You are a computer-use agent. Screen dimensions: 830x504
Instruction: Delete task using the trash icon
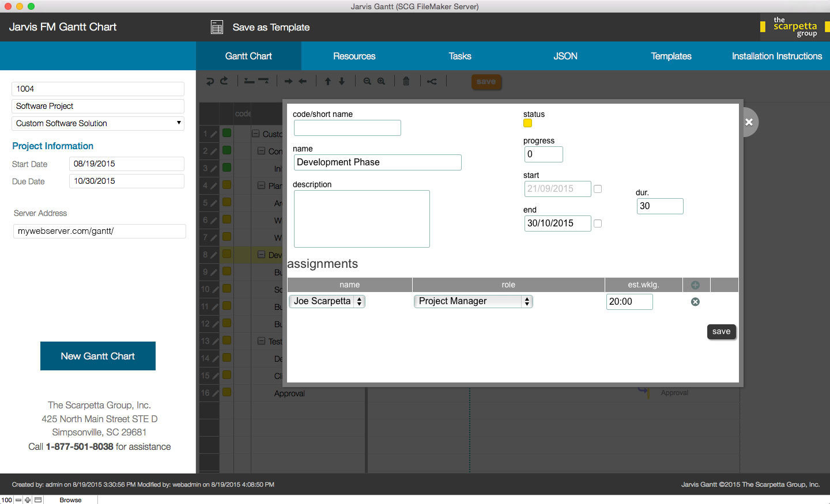coord(406,81)
